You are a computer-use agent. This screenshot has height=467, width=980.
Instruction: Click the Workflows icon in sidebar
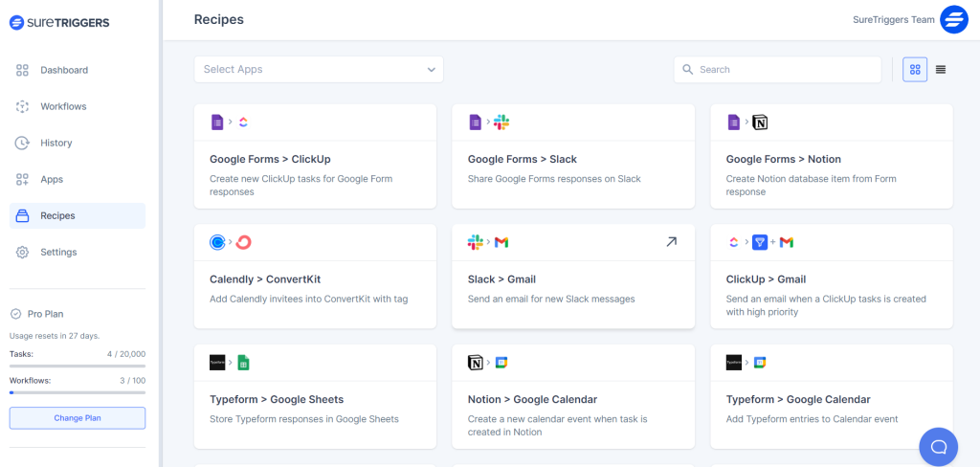(x=22, y=106)
